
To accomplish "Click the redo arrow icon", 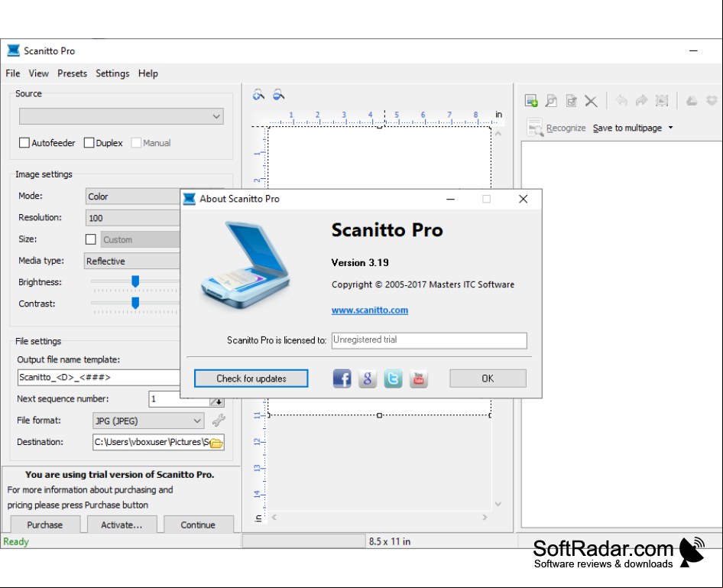I will click(x=641, y=100).
